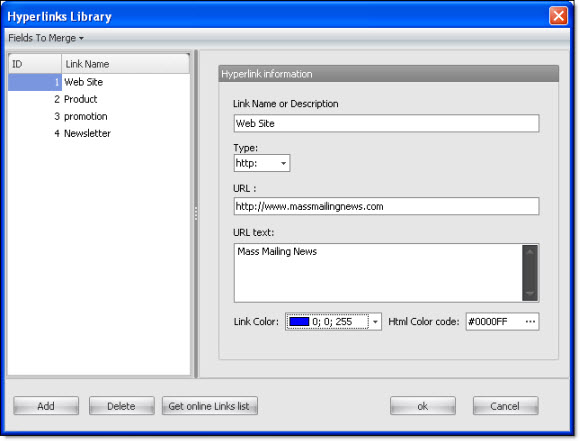Click the Link Name or Description field
The image size is (580, 441).
386,123
